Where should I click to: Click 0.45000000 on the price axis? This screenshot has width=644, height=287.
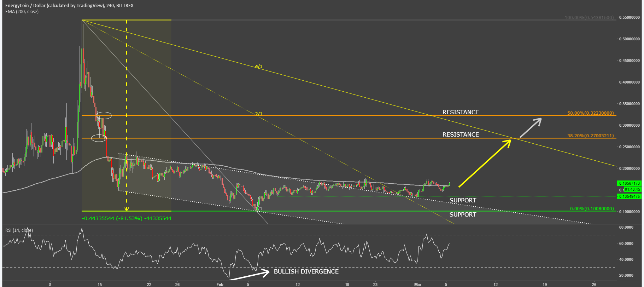(x=629, y=61)
